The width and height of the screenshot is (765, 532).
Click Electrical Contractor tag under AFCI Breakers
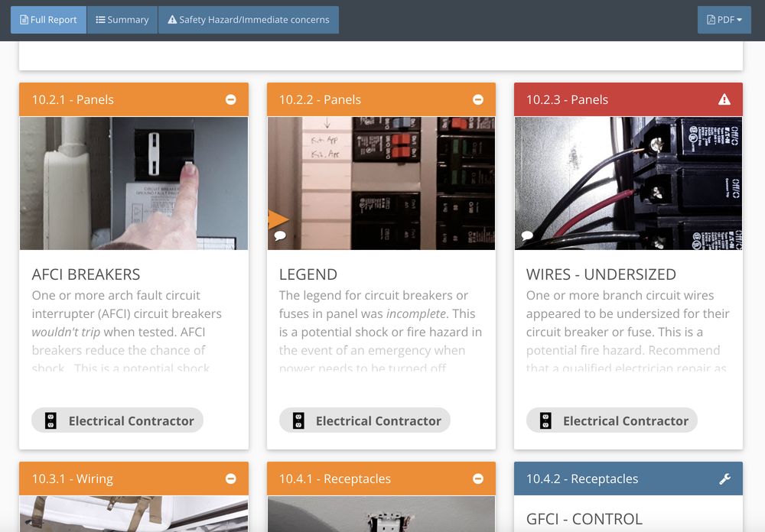[118, 420]
